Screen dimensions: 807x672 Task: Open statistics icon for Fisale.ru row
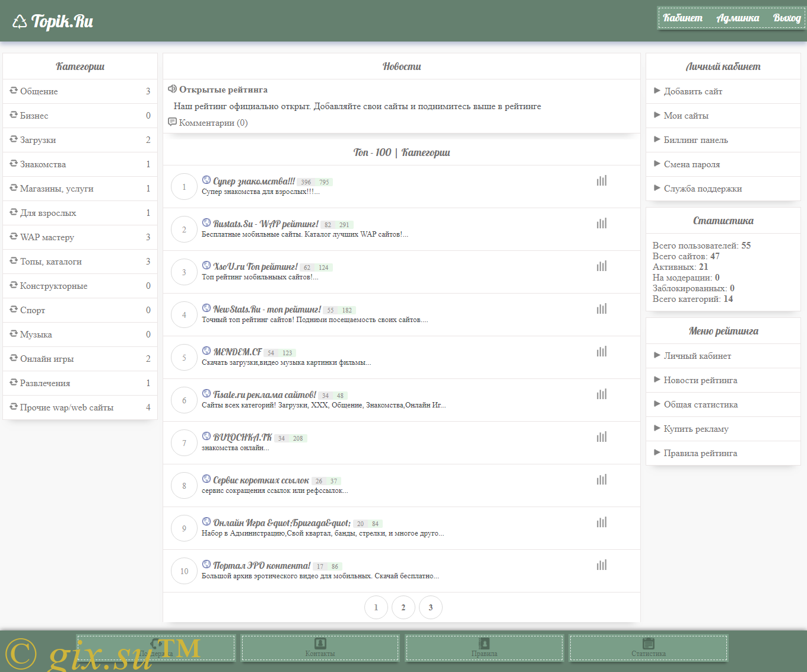(x=602, y=394)
